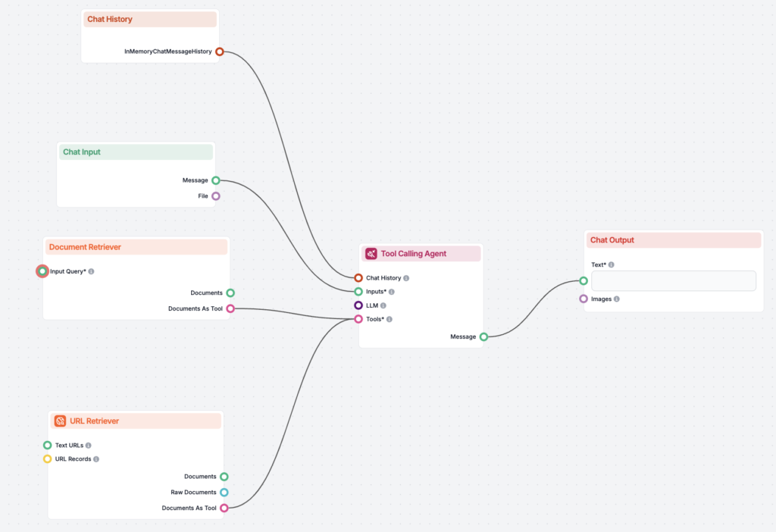Click info icon next to Input Query

(x=92, y=271)
